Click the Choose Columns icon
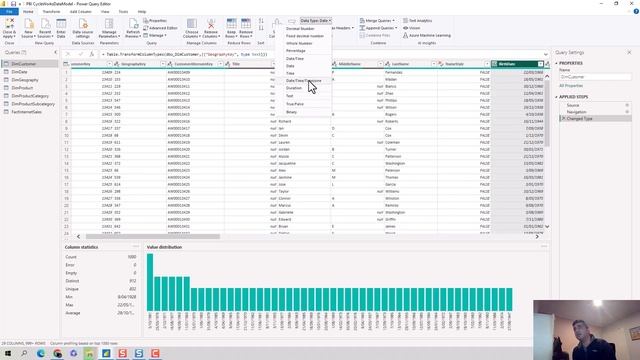 [x=192, y=24]
